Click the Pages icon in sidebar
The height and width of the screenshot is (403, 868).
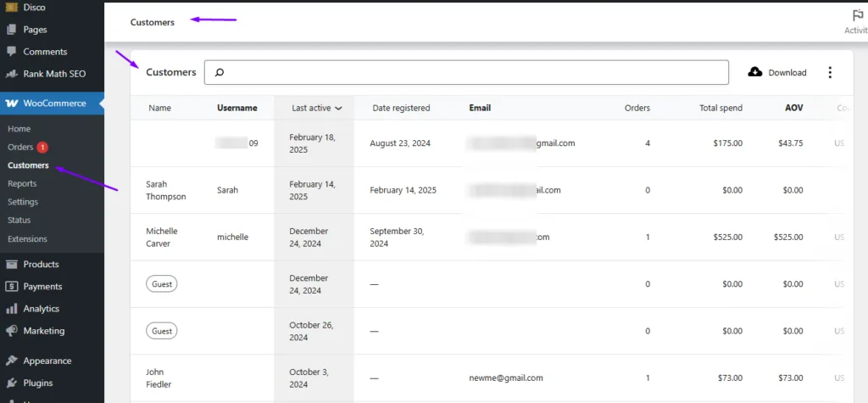[11, 30]
